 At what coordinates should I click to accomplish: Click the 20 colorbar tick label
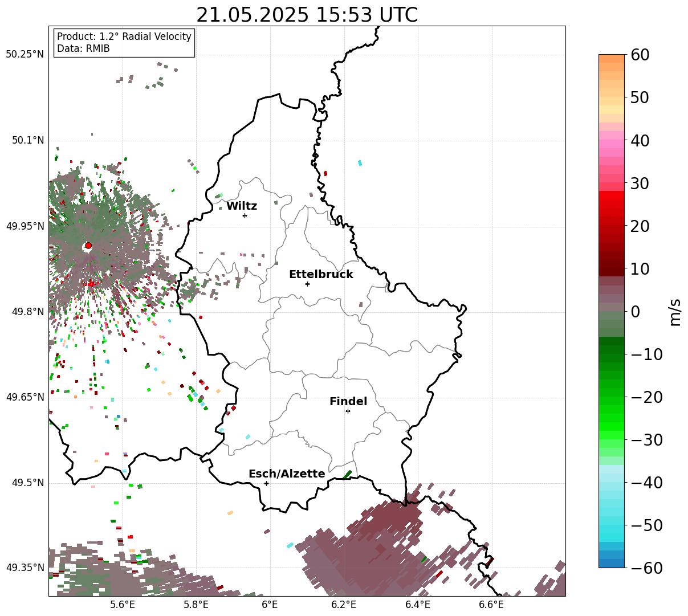pos(641,226)
